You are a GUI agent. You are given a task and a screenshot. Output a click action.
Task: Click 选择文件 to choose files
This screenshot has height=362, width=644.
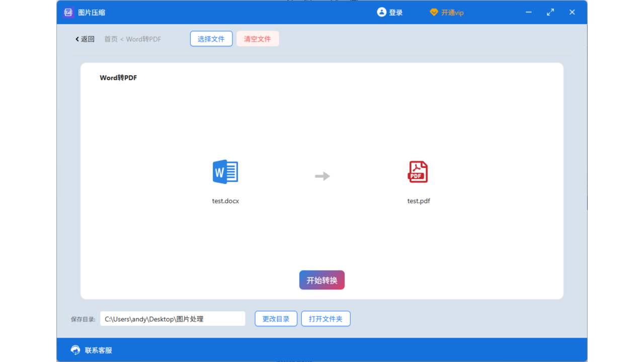tap(211, 38)
